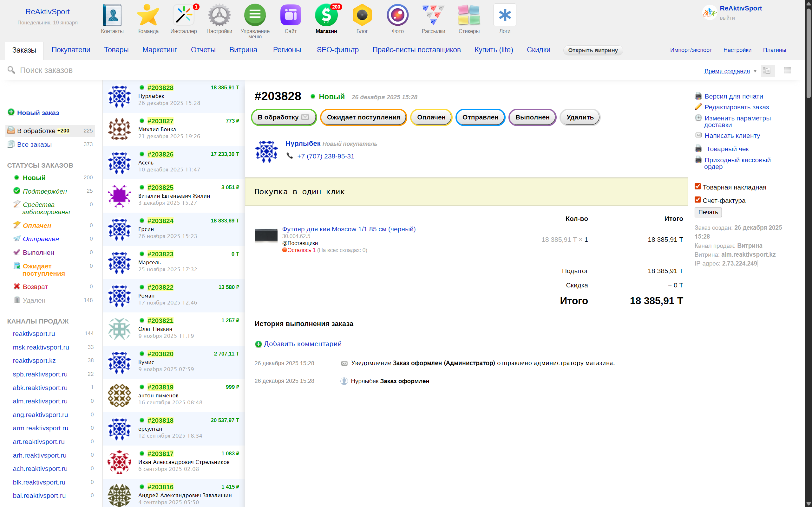Image resolution: width=812 pixels, height=507 pixels.
Task: Open the Товары tab
Action: point(116,50)
